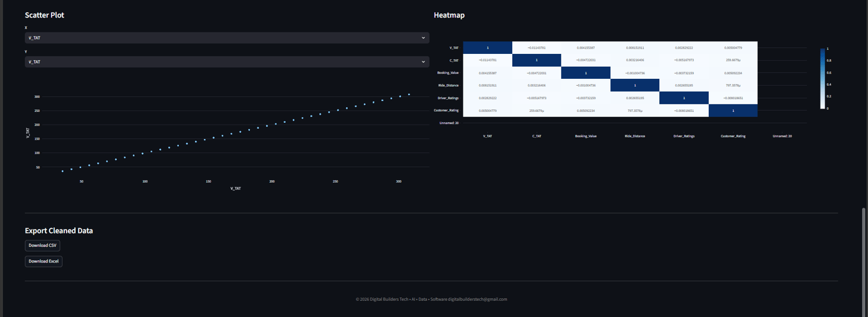
Task: Click the last scatter point near 300
Action: (x=409, y=94)
